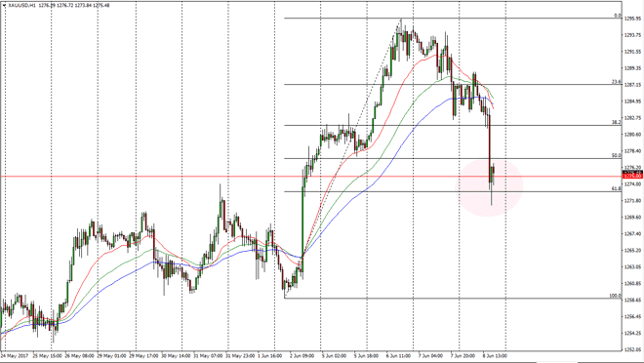Click the 1258.65 price scale value
Screen dimensions: 644x363
pos(633,301)
